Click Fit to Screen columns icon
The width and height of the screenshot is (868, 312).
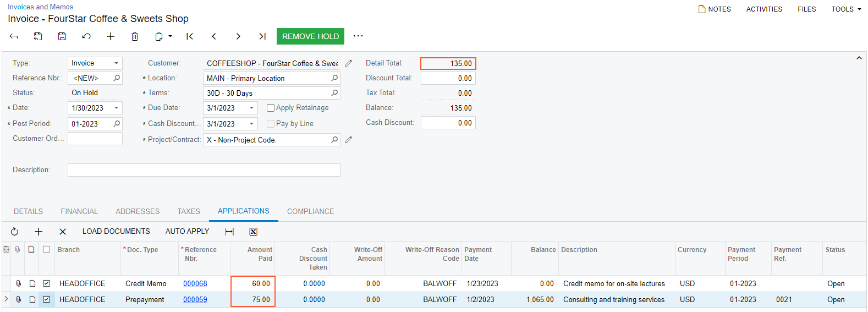tap(229, 232)
